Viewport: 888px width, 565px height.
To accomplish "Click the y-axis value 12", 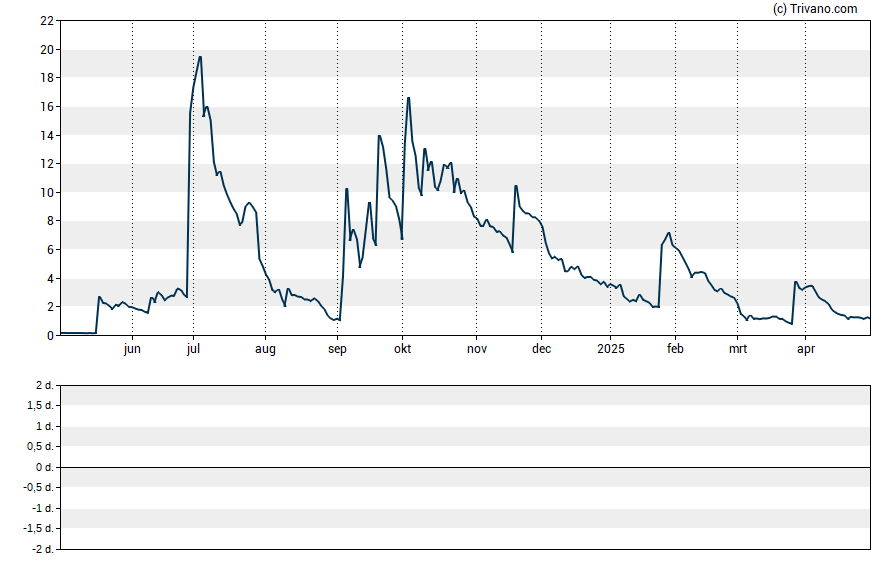I will (x=47, y=164).
